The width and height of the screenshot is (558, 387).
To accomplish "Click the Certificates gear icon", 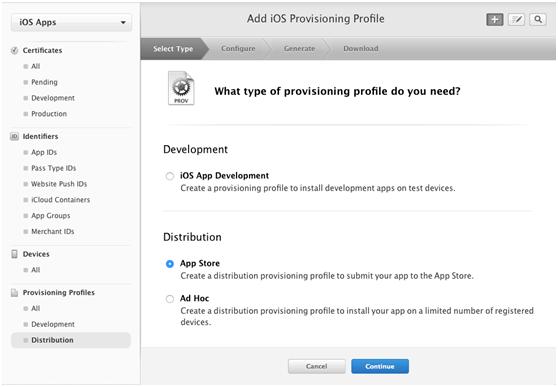I will pos(14,51).
